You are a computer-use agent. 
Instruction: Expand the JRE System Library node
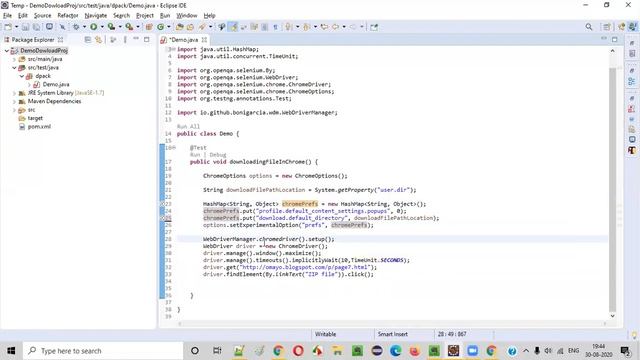tap(14, 93)
